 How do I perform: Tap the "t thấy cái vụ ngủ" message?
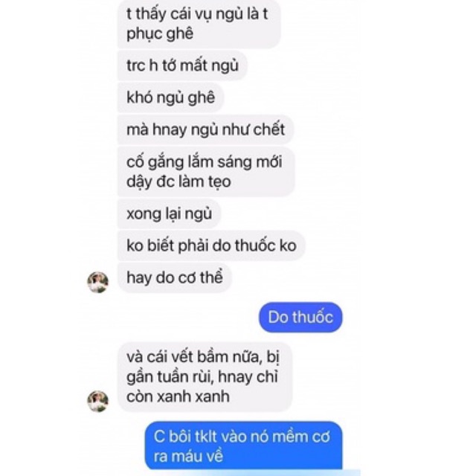[199, 24]
